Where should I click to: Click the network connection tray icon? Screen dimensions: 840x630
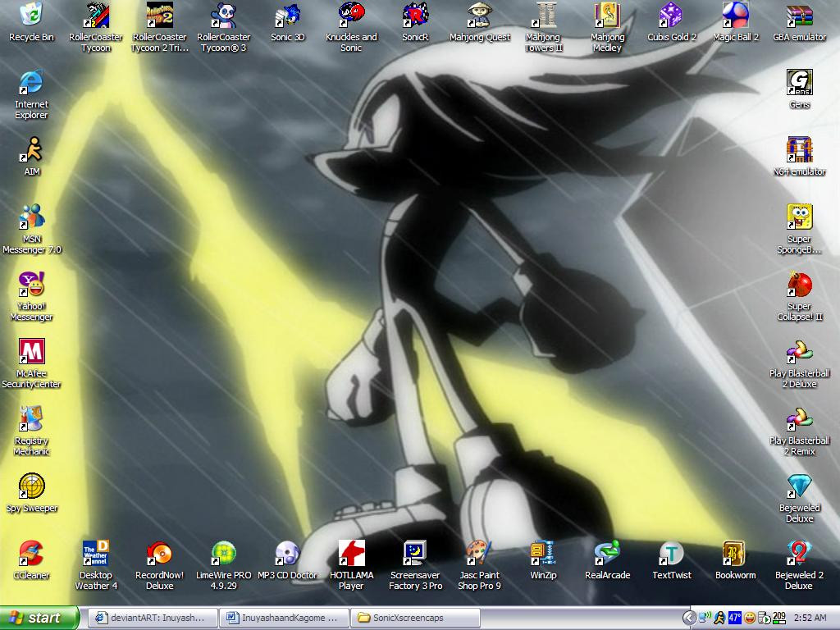tap(705, 619)
